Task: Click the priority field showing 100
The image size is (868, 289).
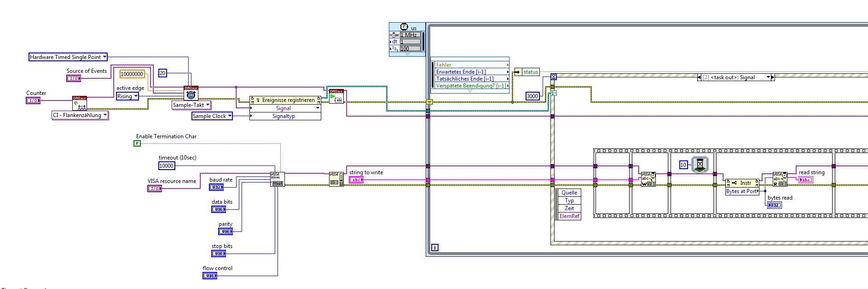Action: [x=410, y=48]
